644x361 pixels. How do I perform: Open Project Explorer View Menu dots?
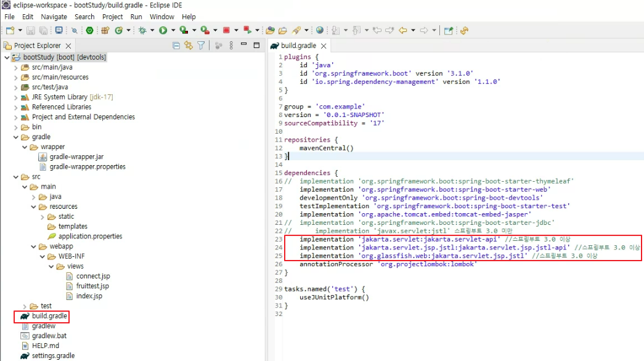pyautogui.click(x=231, y=46)
